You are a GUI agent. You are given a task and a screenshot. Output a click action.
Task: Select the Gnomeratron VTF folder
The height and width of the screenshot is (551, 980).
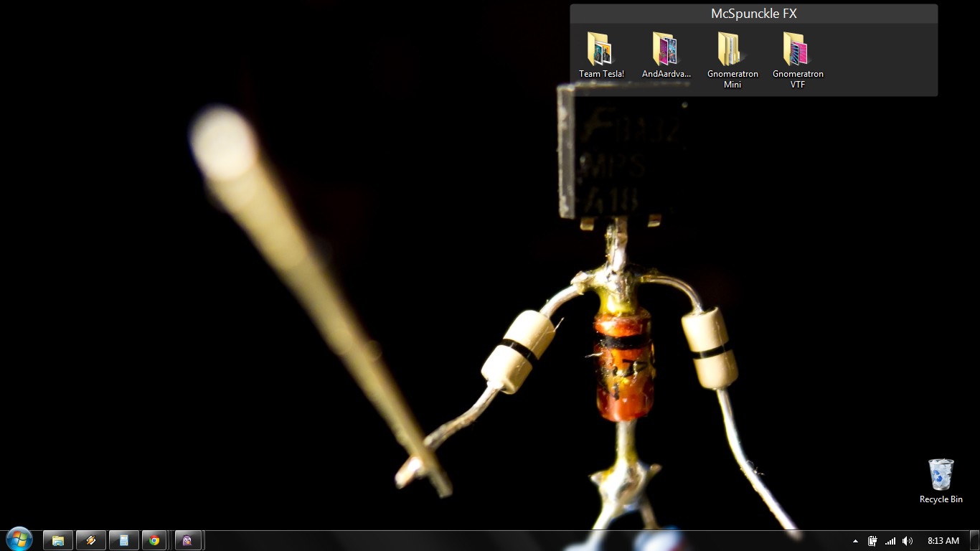(x=796, y=50)
